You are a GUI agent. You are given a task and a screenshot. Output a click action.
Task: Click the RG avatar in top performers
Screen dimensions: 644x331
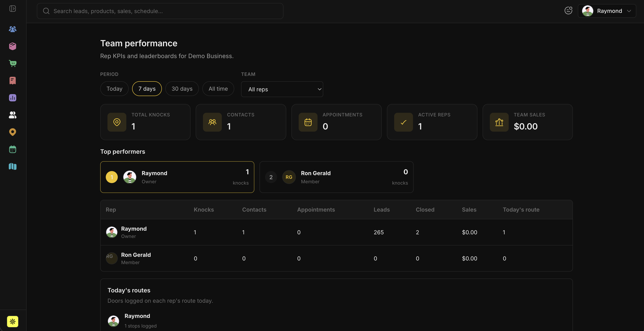(289, 177)
